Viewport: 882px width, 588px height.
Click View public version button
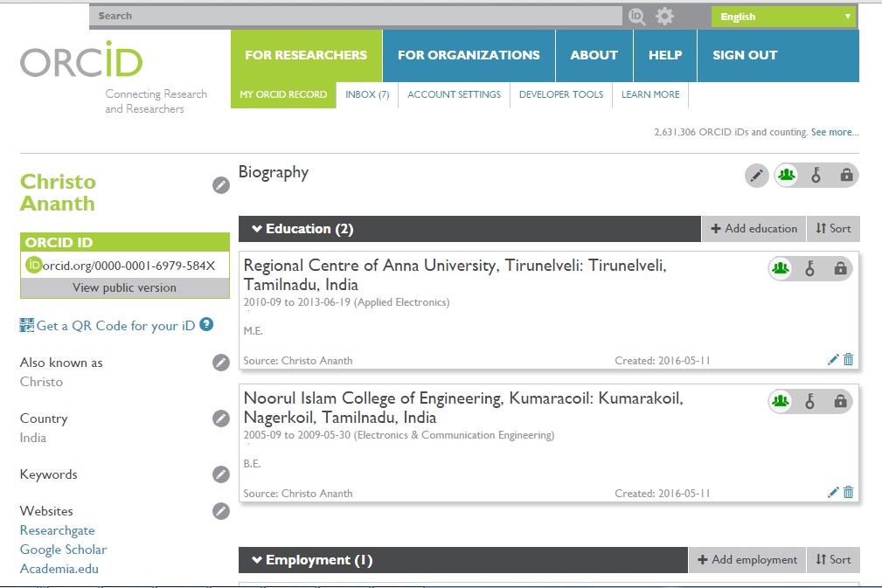click(124, 287)
